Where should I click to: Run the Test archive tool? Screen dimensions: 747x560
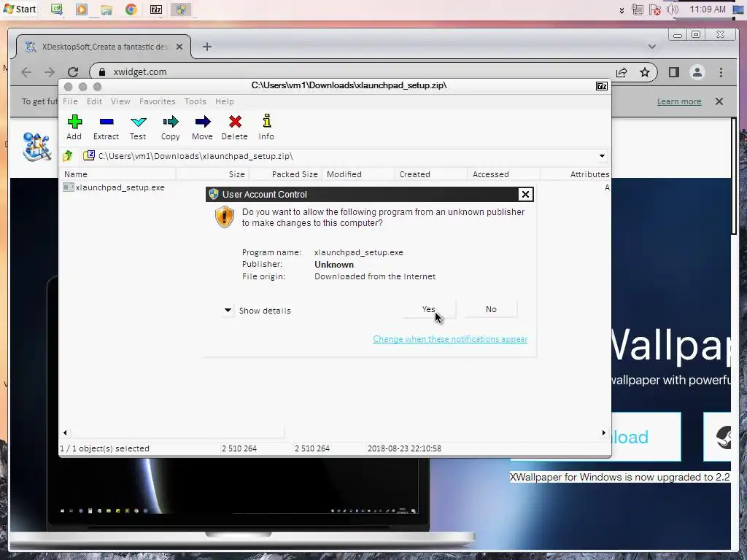coord(138,127)
